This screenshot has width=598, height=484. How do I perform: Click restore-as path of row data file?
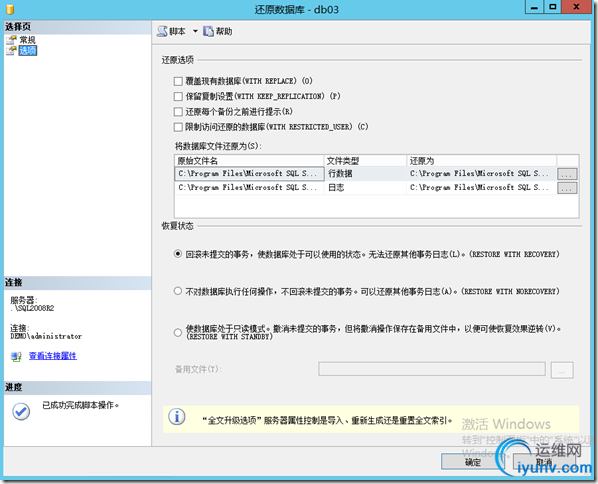click(482, 174)
